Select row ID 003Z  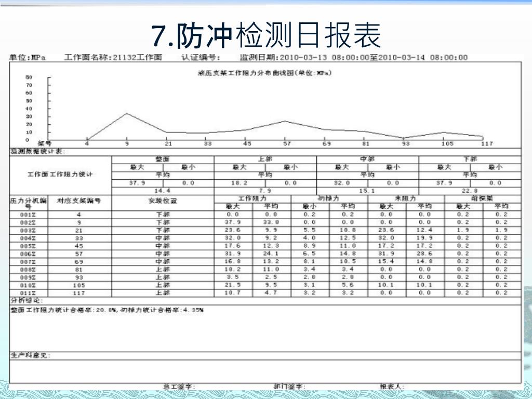28,230
